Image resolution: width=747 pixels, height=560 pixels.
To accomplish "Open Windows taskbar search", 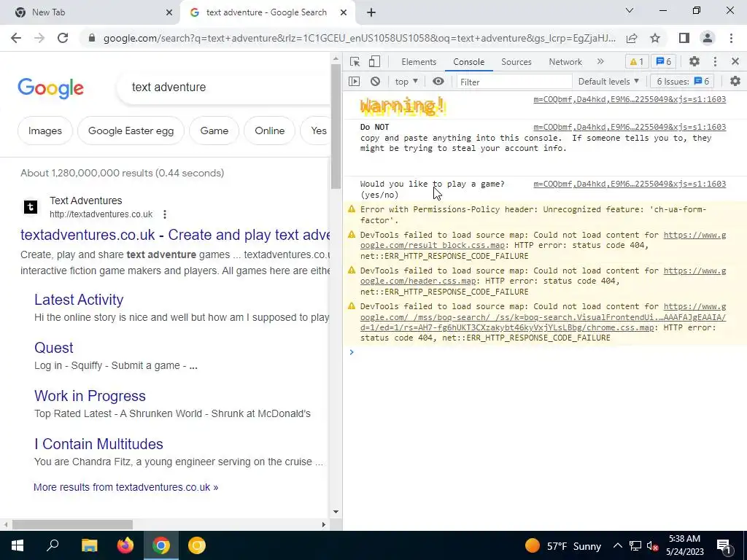I will point(53,545).
